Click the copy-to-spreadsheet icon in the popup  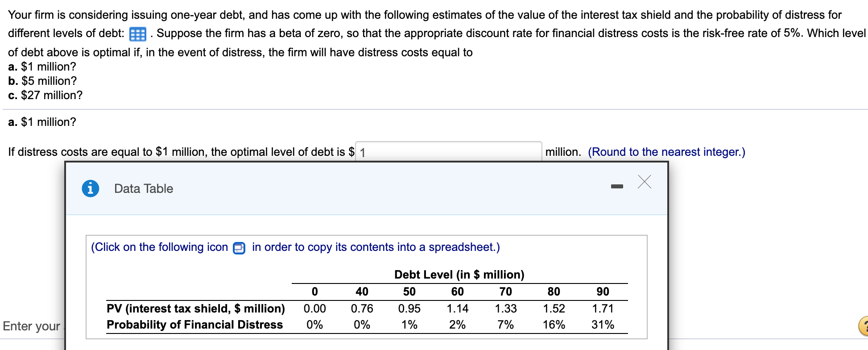(x=238, y=248)
